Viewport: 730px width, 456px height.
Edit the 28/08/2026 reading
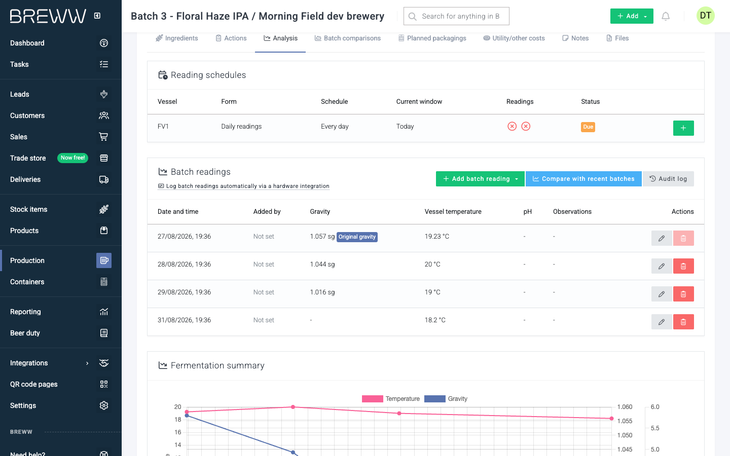click(x=661, y=266)
